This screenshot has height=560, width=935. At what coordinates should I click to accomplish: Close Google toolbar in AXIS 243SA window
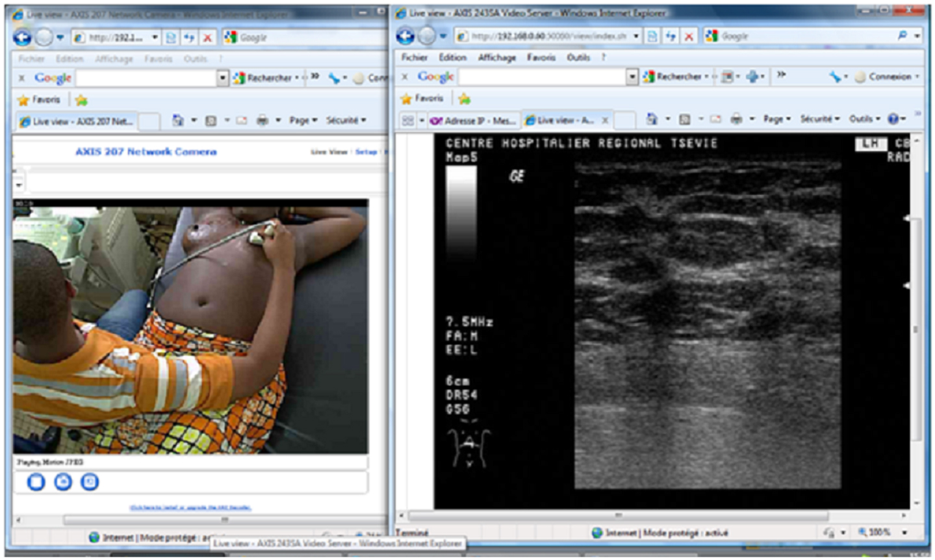pyautogui.click(x=405, y=77)
